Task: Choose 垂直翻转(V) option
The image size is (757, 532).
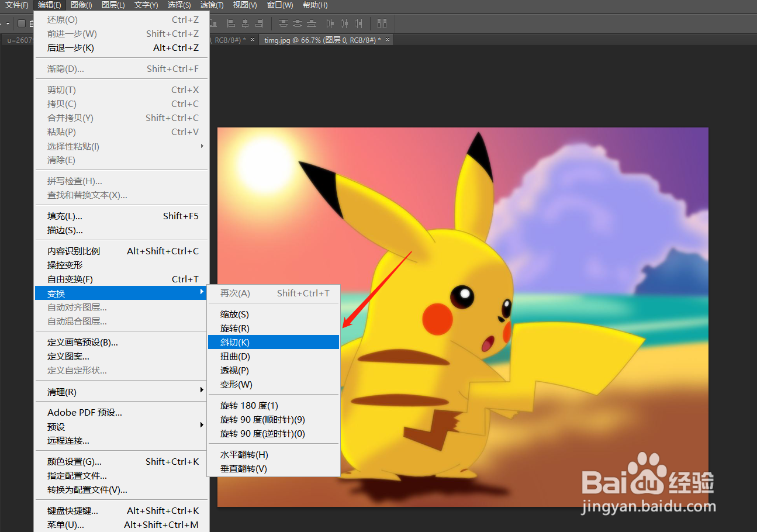Action: pos(274,469)
